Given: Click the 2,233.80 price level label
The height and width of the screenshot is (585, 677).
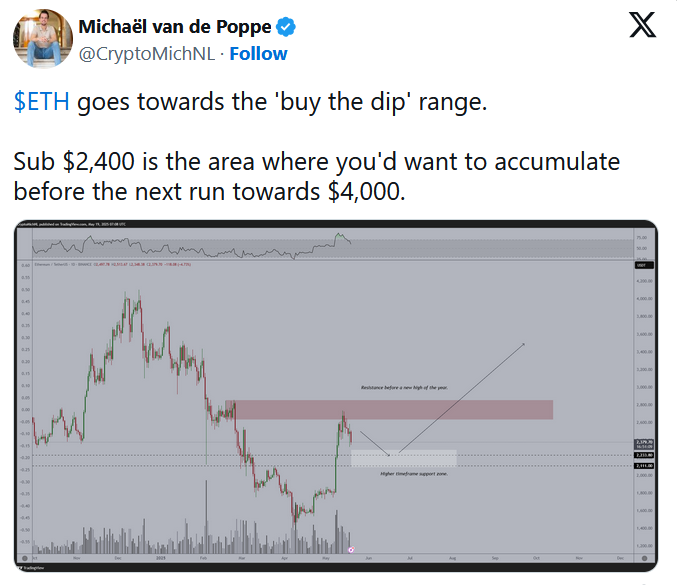Looking at the screenshot, I should pos(644,455).
